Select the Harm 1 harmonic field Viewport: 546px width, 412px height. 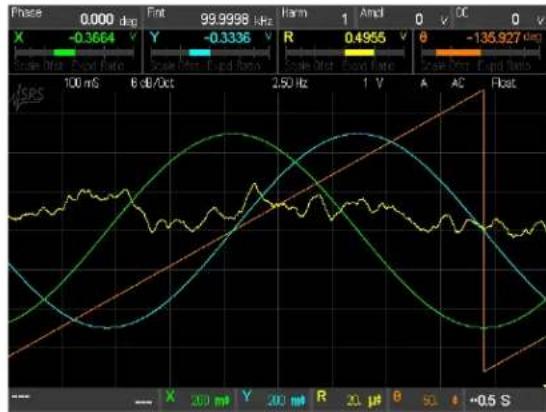coord(317,18)
